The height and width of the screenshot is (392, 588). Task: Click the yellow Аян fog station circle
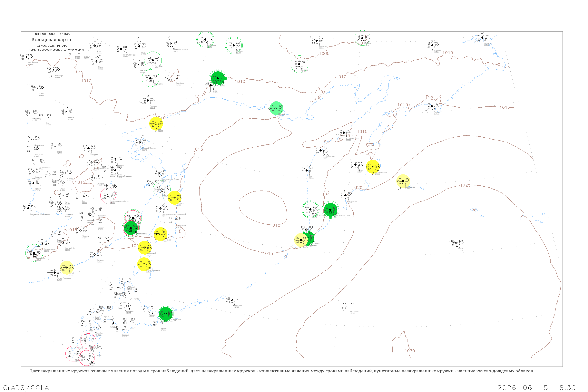[156, 123]
